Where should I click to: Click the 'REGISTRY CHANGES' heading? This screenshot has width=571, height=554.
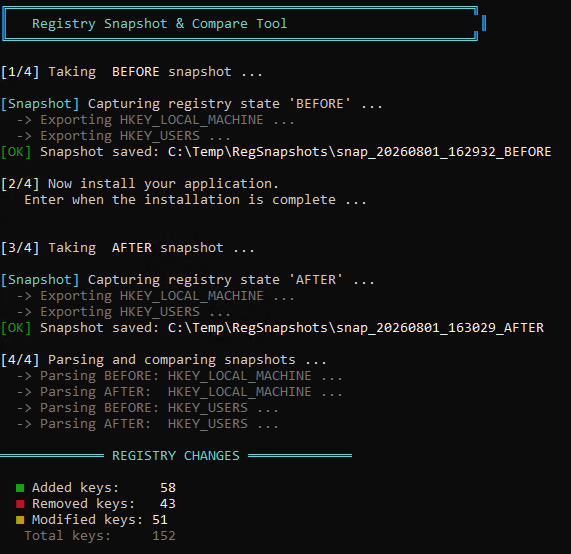[x=176, y=456]
